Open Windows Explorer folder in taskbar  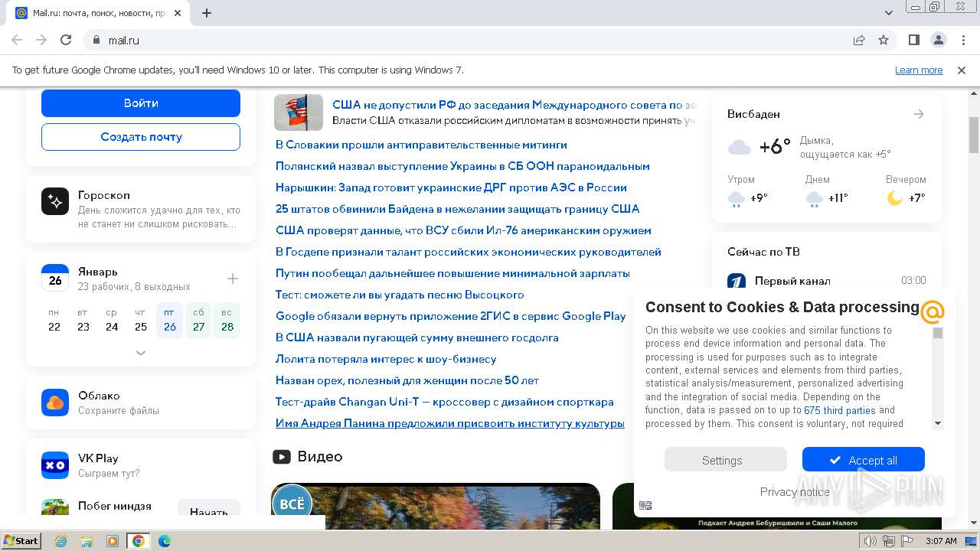(87, 541)
